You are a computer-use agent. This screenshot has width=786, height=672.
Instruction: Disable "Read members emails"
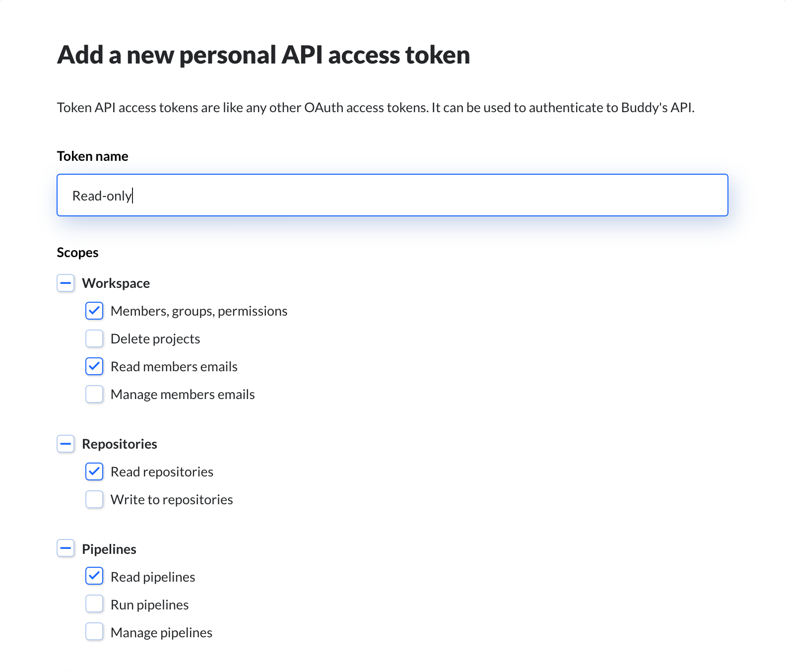tap(94, 366)
